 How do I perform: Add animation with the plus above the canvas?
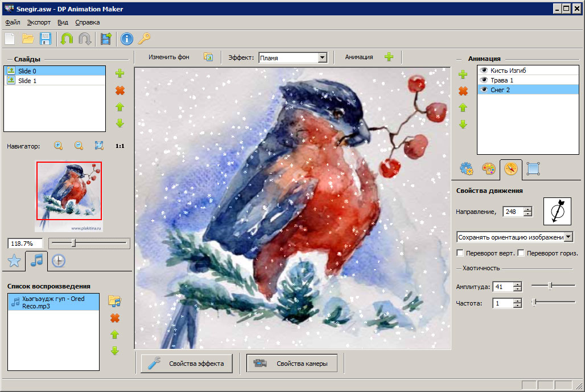pyautogui.click(x=389, y=57)
